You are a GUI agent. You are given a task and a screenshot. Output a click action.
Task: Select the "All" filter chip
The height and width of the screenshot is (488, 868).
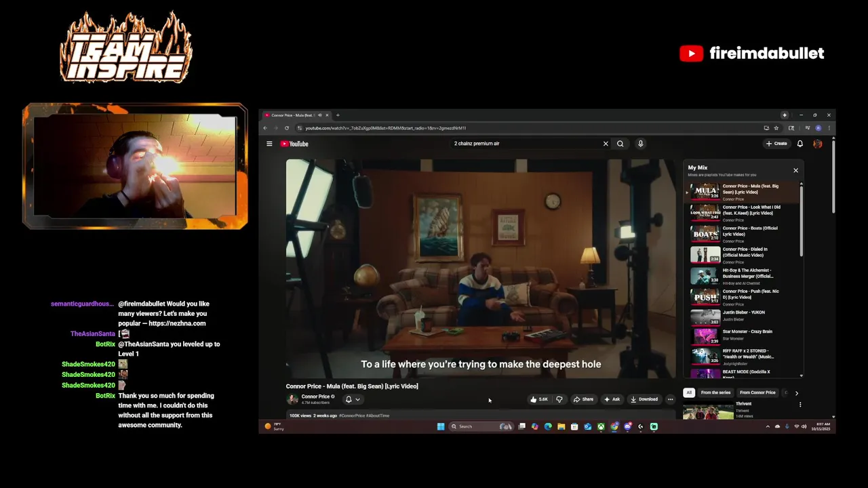(689, 392)
